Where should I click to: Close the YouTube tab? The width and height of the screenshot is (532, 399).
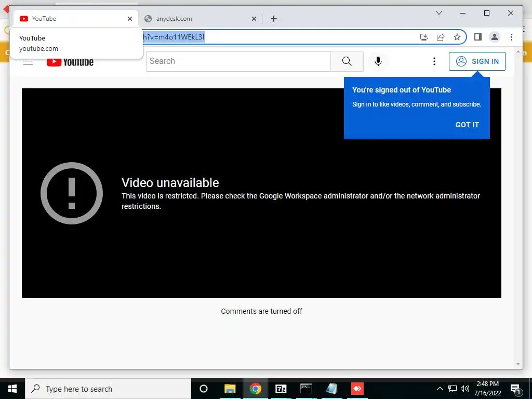click(129, 19)
